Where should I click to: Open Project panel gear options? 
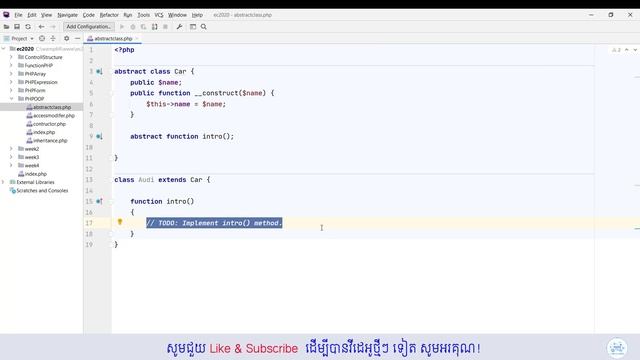67,38
